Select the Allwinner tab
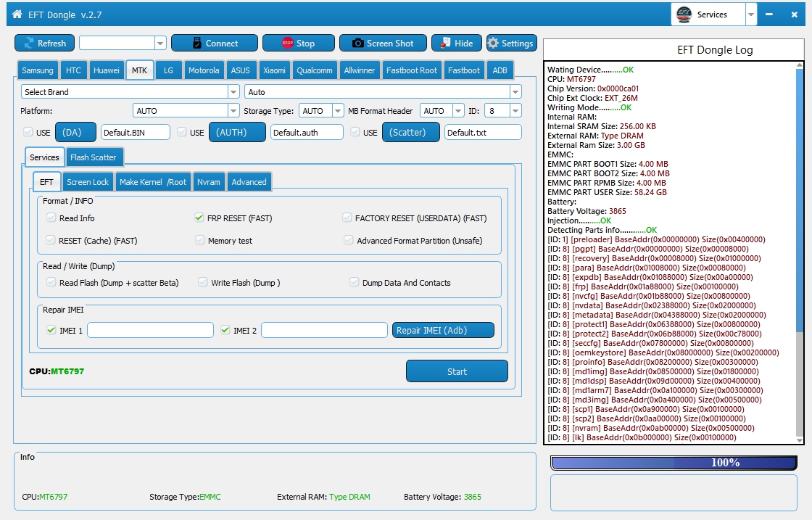Image resolution: width=812 pixels, height=520 pixels. (x=360, y=70)
